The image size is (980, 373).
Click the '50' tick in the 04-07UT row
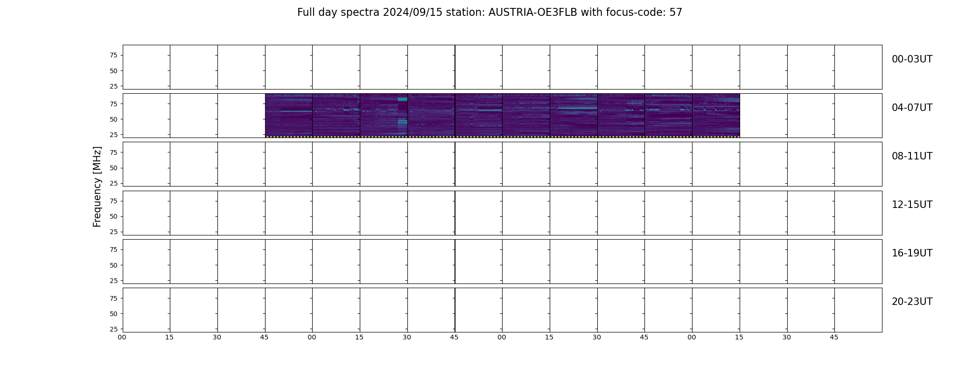pyautogui.click(x=113, y=119)
